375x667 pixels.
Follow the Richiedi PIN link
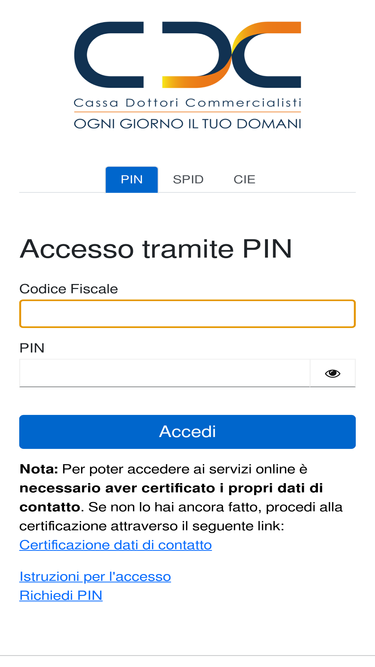61,596
